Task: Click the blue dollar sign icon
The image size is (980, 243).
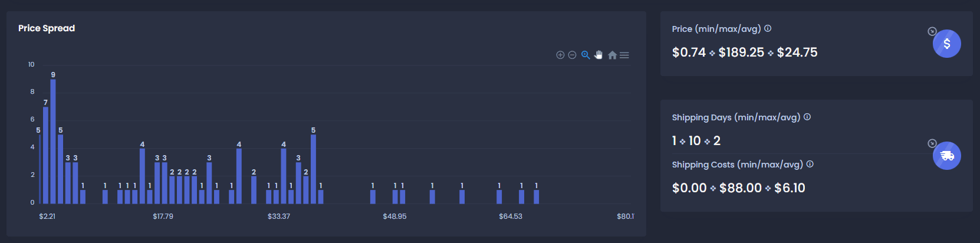Action: pyautogui.click(x=947, y=44)
